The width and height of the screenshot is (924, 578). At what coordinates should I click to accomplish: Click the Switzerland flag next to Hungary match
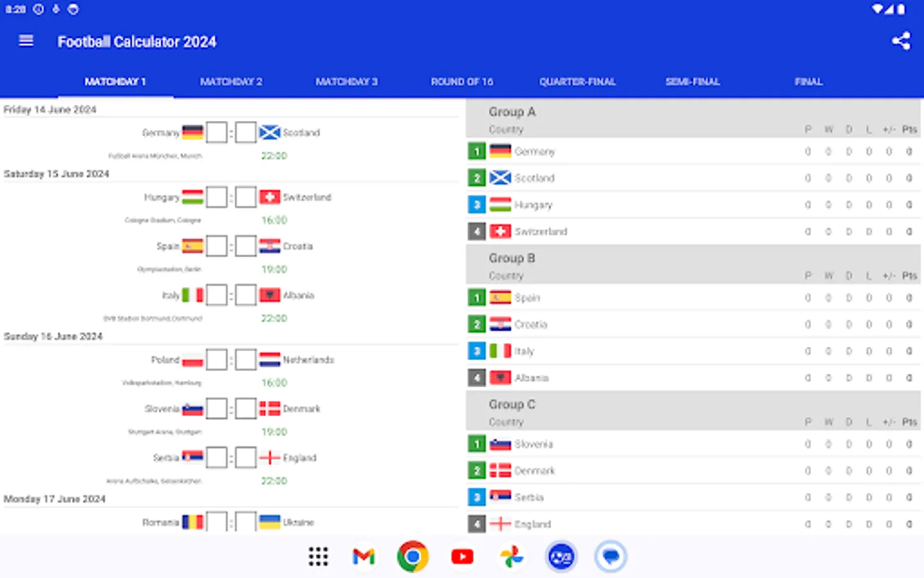pyautogui.click(x=269, y=197)
